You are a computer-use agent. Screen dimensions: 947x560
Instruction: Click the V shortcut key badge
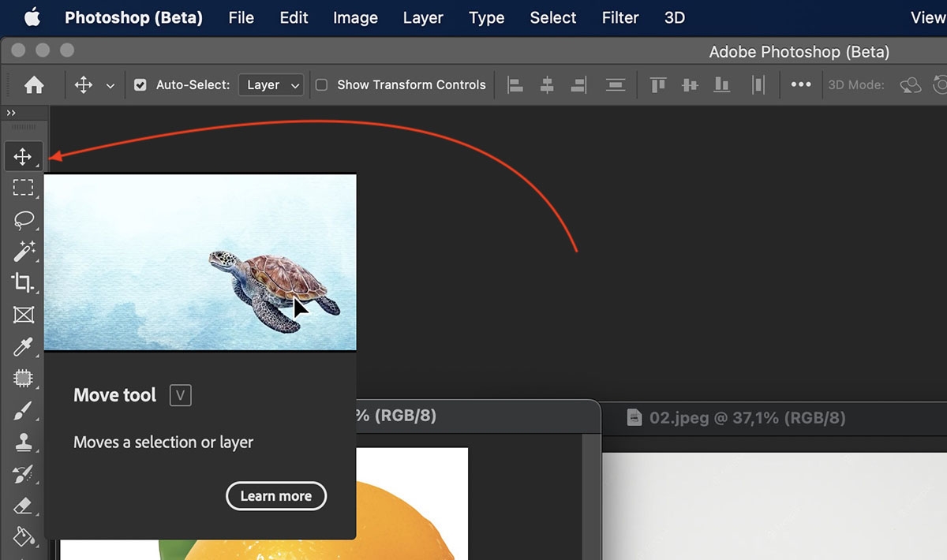click(x=181, y=395)
